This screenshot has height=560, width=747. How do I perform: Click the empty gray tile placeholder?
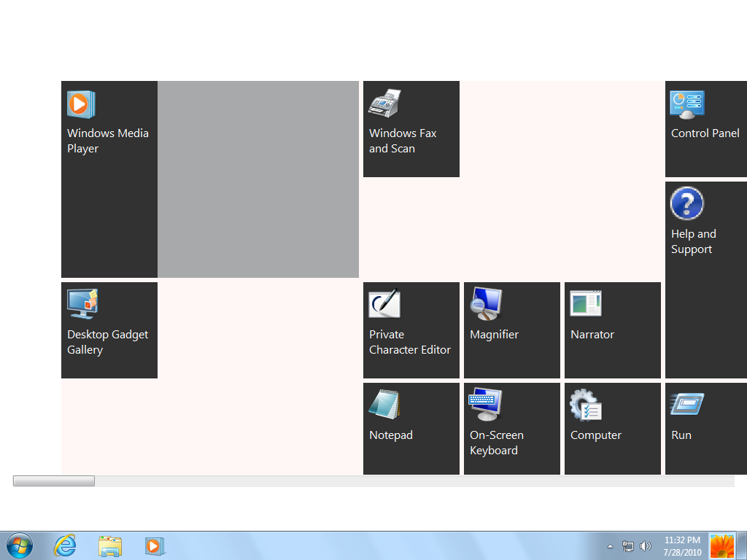pos(258,179)
